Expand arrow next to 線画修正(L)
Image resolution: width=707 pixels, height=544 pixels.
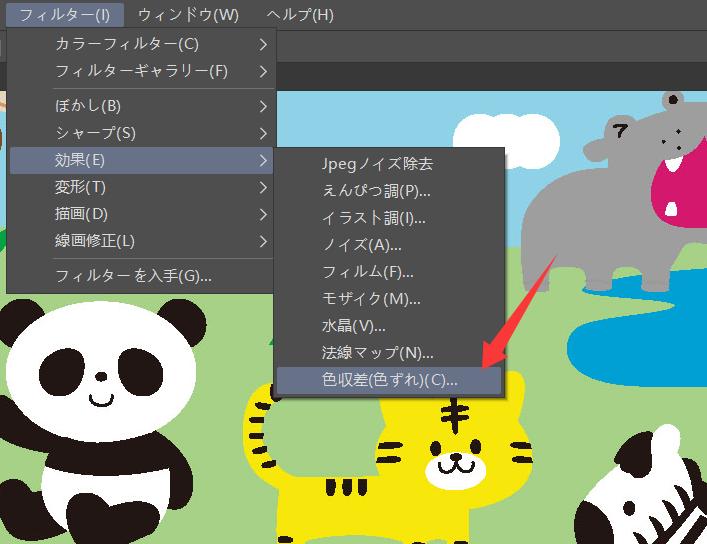point(263,241)
